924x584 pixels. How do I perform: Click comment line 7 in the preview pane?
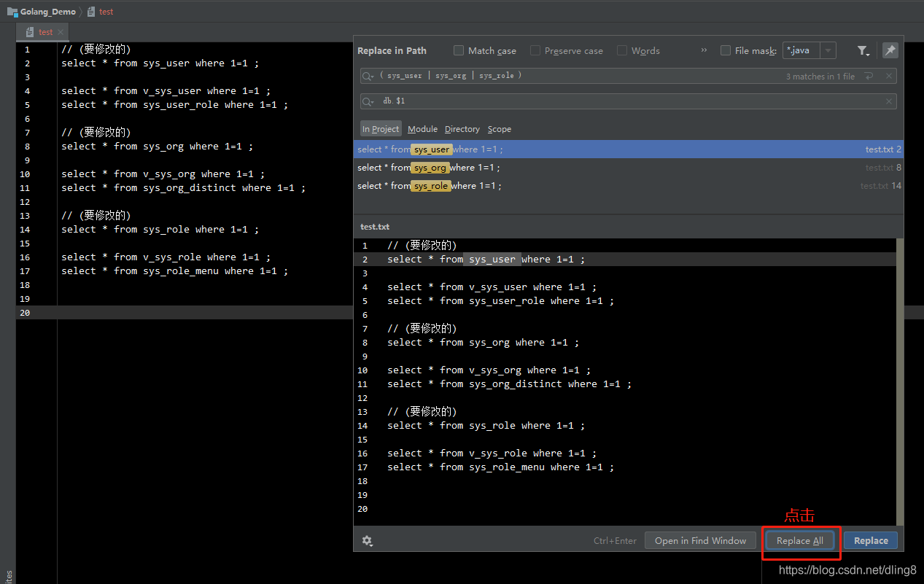(422, 328)
